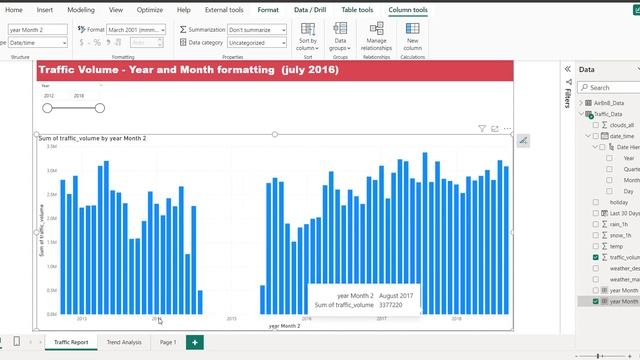Check the snow_1h field checkbox
640x360 pixels.
[596, 235]
